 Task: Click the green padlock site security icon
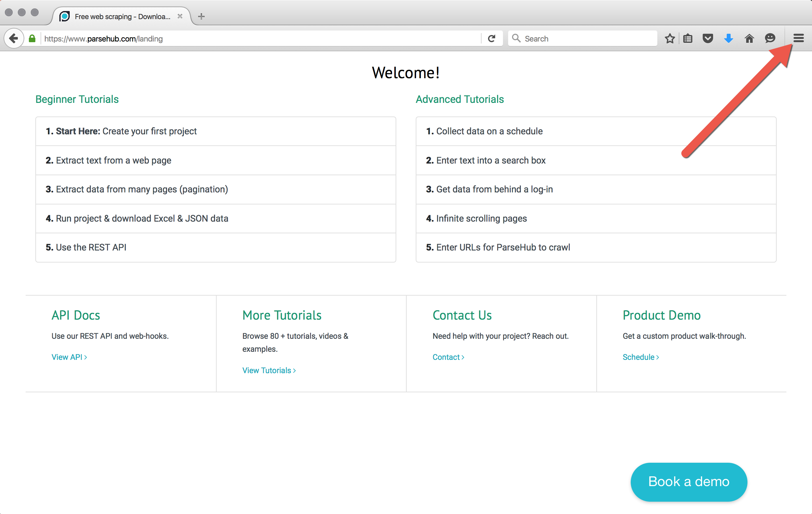click(x=32, y=39)
